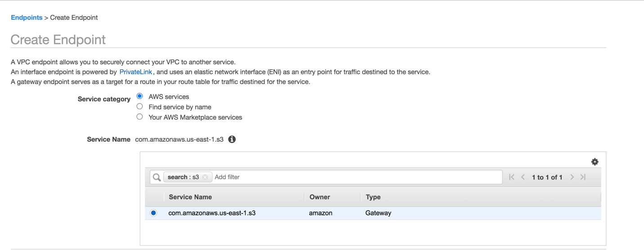This screenshot has width=644, height=250.
Task: Click the search magnifier icon in filter bar
Action: point(157,177)
